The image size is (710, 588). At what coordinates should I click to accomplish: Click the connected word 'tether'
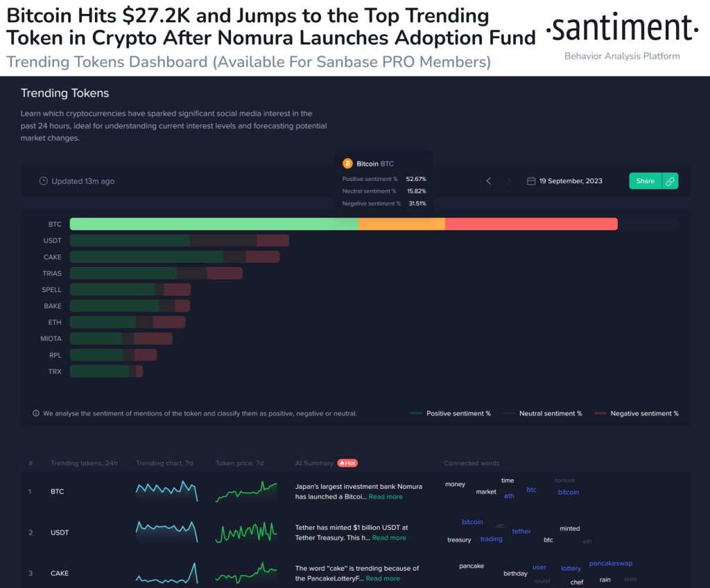pos(521,531)
